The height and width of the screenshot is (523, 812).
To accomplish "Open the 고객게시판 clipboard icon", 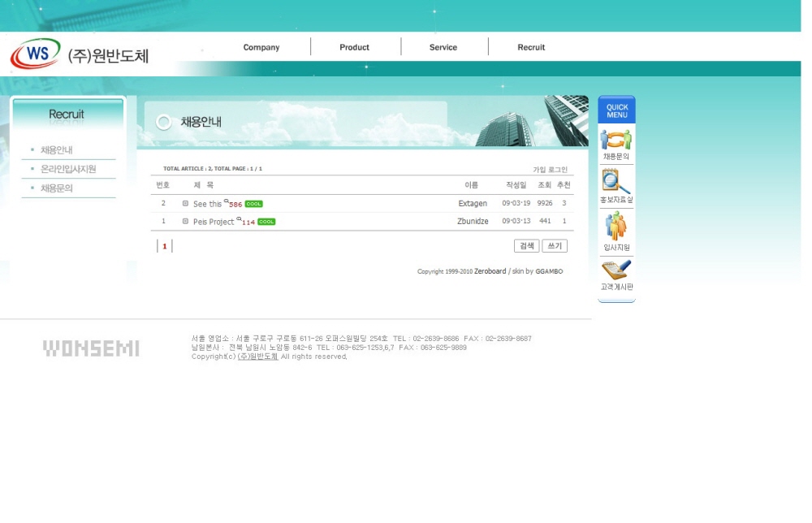I will [x=615, y=270].
